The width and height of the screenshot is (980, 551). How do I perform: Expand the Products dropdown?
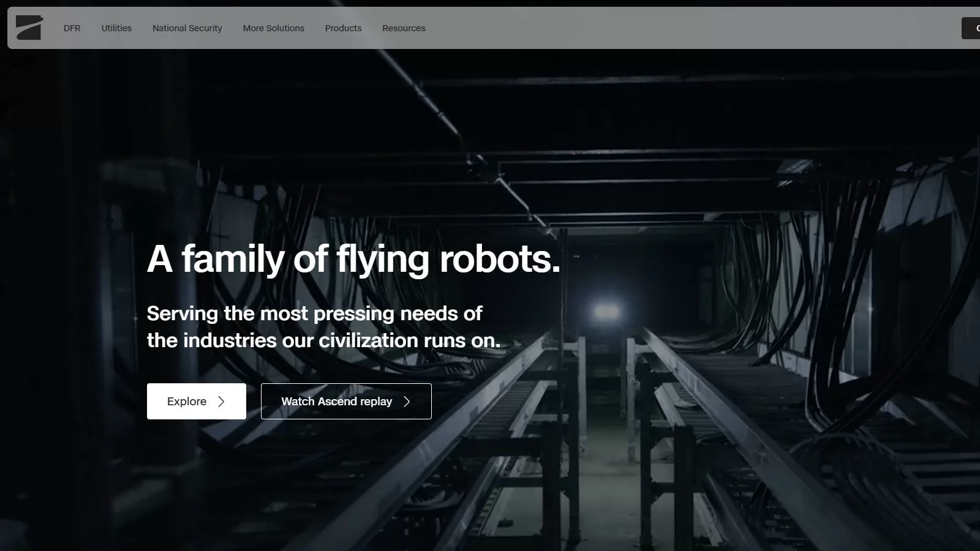343,28
